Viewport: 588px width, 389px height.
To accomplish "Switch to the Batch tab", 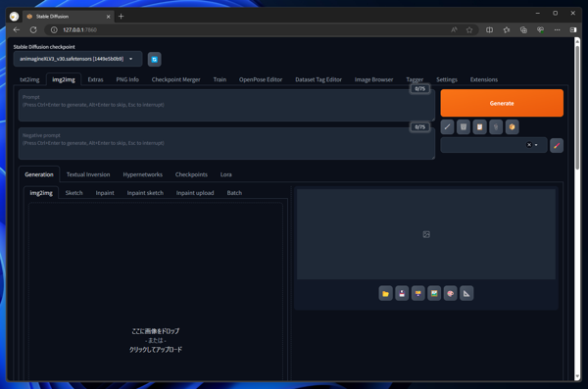I will (x=234, y=193).
